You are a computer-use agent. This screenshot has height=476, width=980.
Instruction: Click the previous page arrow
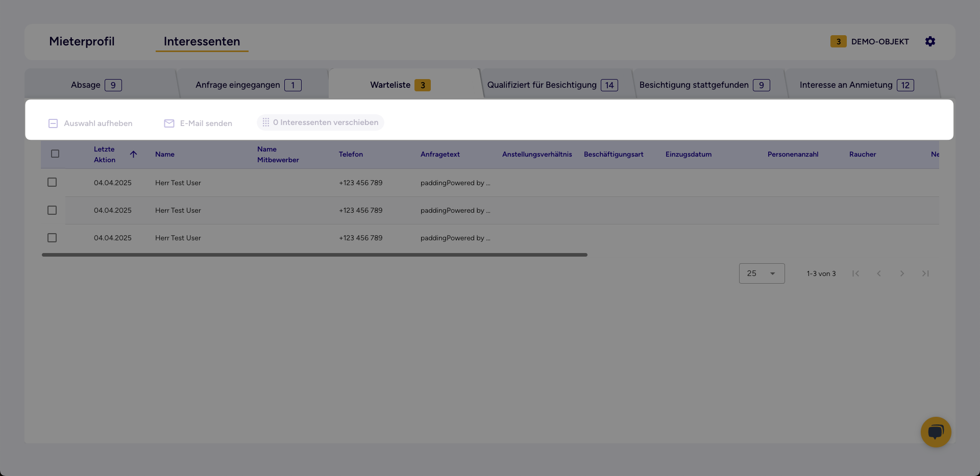tap(879, 273)
